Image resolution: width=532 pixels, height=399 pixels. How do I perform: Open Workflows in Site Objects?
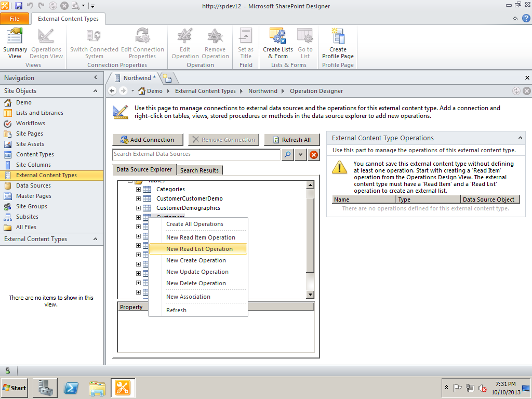(31, 123)
